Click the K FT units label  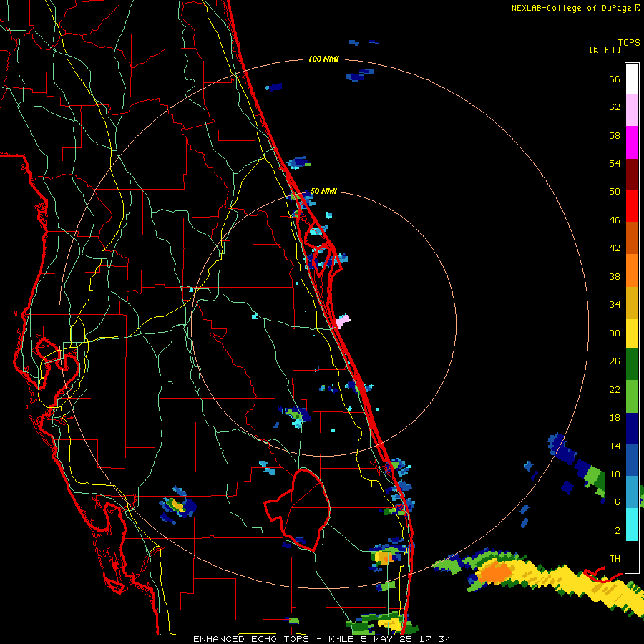pyautogui.click(x=605, y=49)
